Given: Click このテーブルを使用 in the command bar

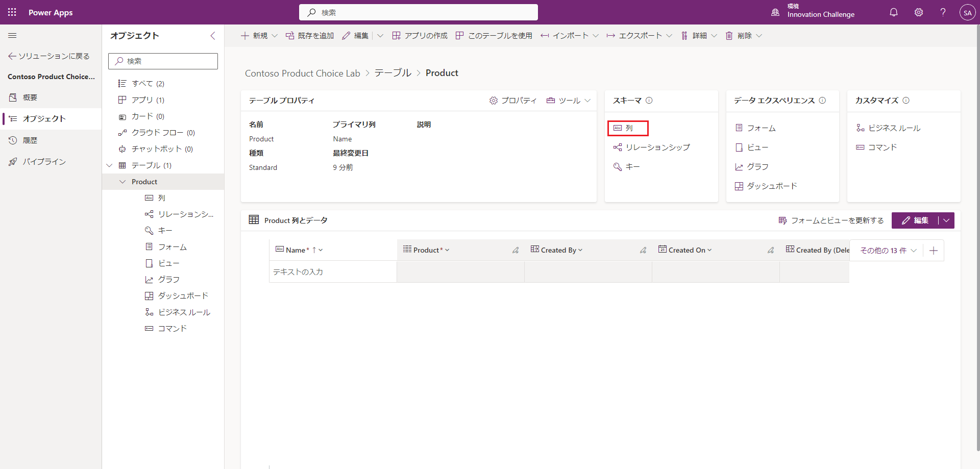Looking at the screenshot, I should tap(494, 36).
